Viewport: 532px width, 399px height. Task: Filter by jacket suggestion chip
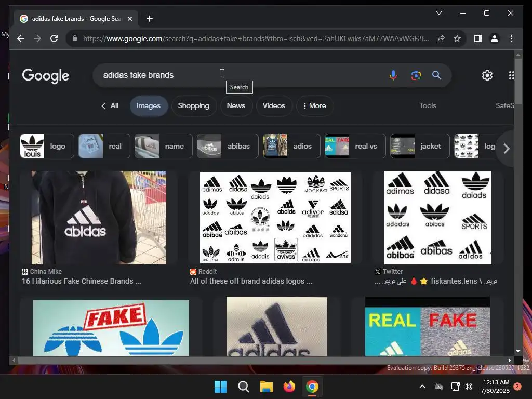pyautogui.click(x=420, y=146)
